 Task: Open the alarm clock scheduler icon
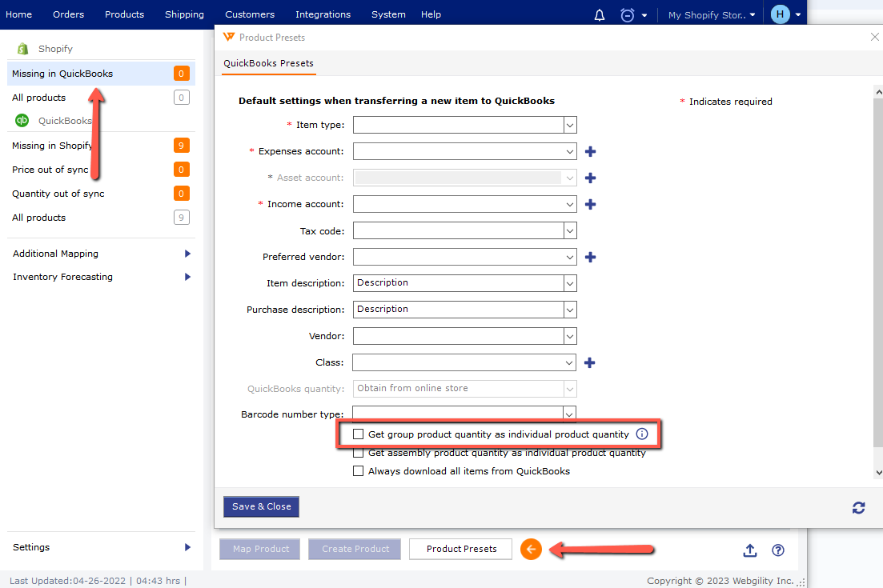point(627,15)
